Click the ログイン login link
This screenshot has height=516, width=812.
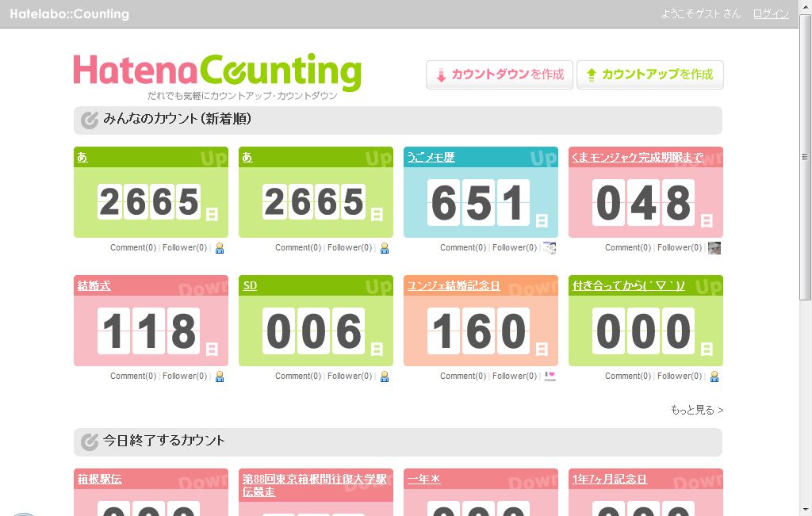pyautogui.click(x=771, y=14)
